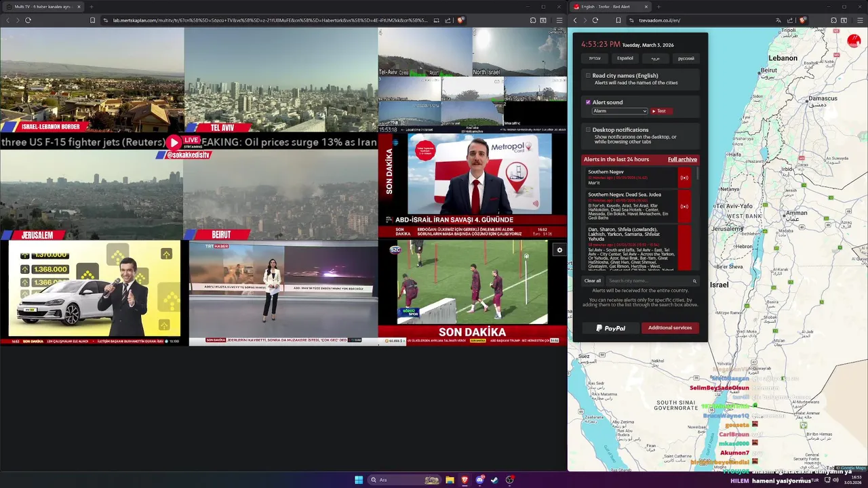Go back in the Tzofar browser window

tap(574, 20)
